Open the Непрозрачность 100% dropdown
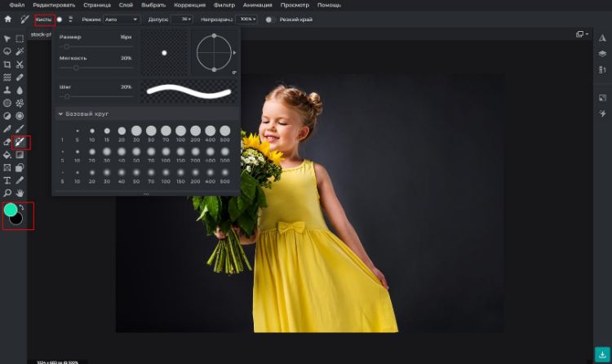Image resolution: width=612 pixels, height=364 pixels. [248, 19]
